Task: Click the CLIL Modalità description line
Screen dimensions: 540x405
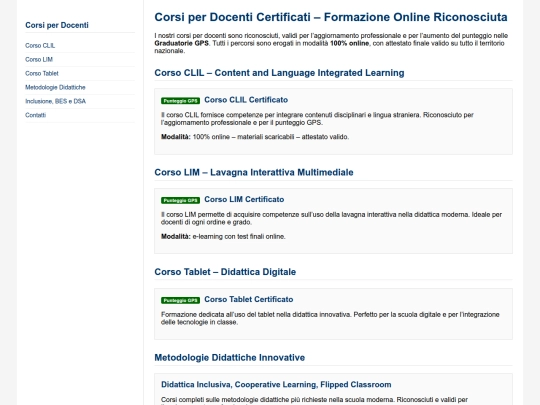Action: pos(255,137)
